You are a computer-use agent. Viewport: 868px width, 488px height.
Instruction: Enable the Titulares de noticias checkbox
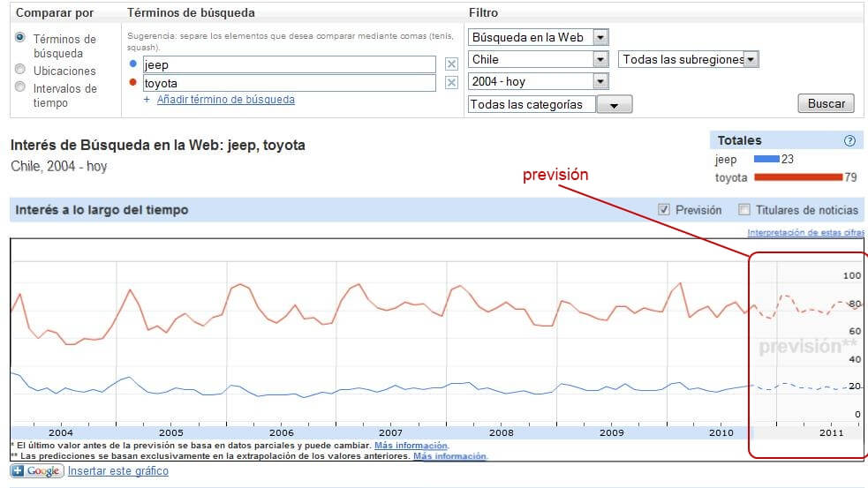pos(744,210)
